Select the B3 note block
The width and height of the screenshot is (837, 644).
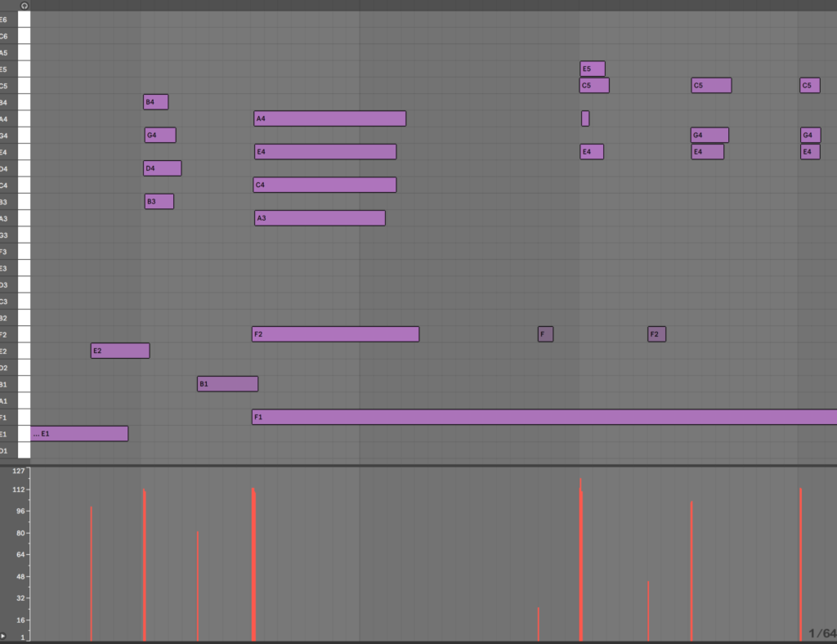(159, 202)
